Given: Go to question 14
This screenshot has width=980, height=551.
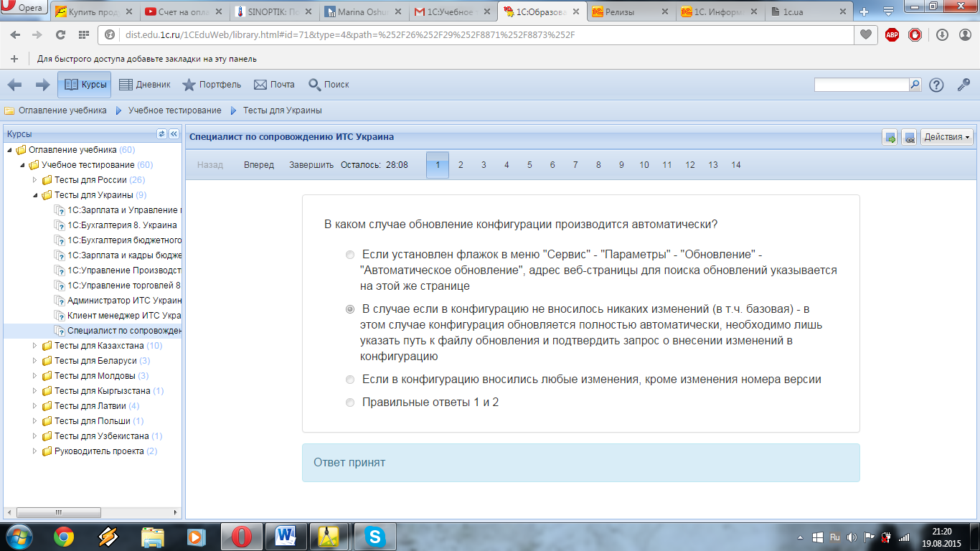Looking at the screenshot, I should point(736,165).
